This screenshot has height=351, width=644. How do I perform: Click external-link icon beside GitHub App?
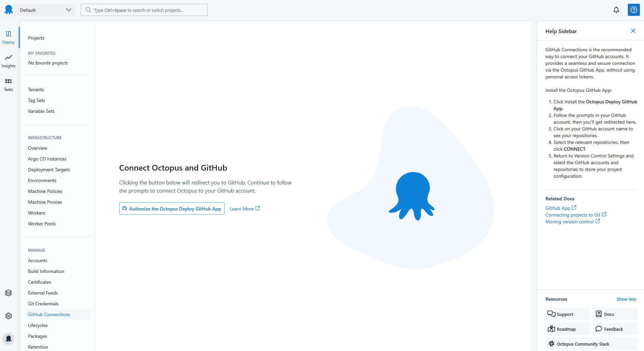[x=574, y=207]
